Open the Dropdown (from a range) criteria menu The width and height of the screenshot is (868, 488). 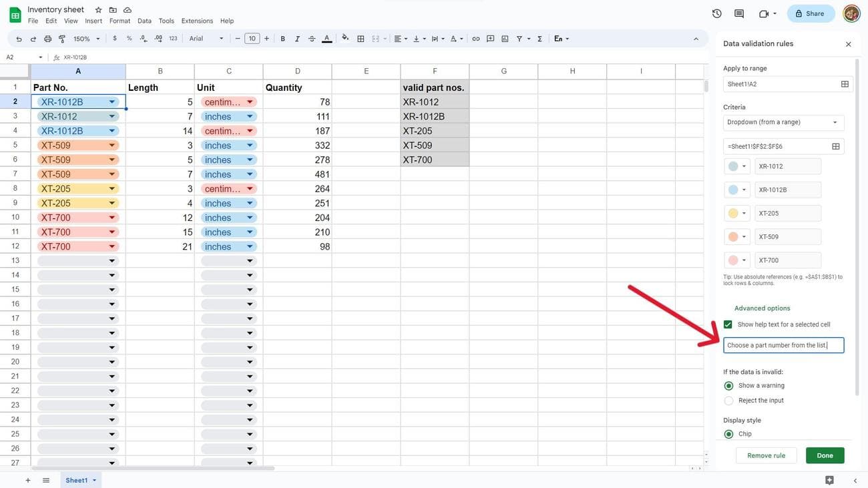[783, 122]
